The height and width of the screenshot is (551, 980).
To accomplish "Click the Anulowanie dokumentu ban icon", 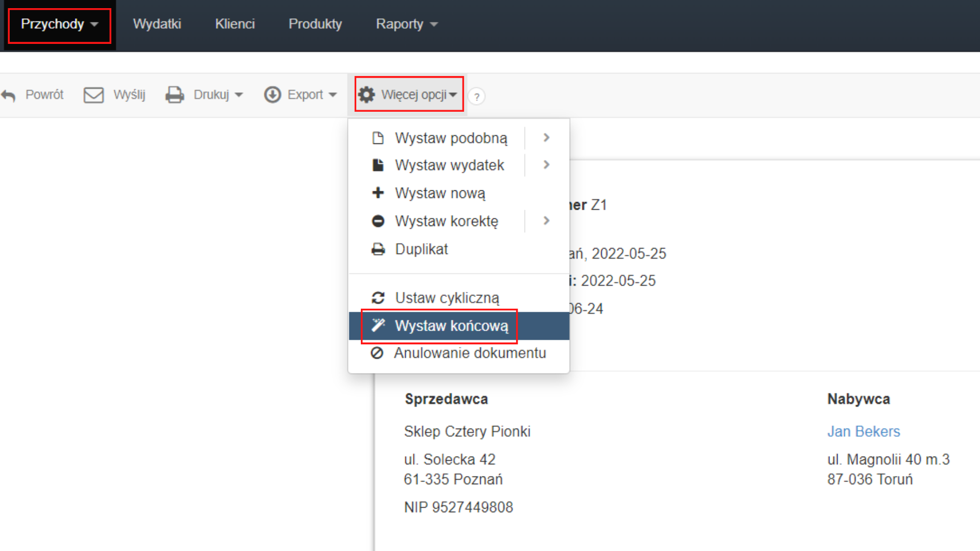I will click(377, 353).
